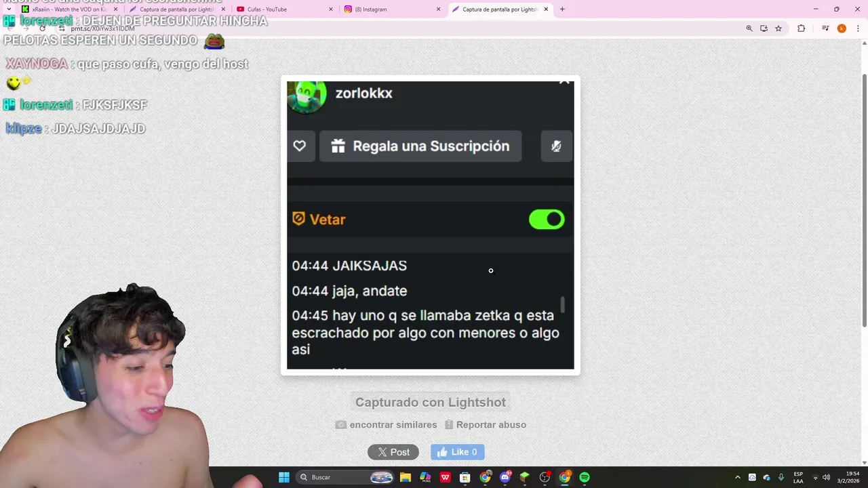Click the microphone icon in system tray
Viewport: 868px width, 488px height.
pyautogui.click(x=781, y=477)
